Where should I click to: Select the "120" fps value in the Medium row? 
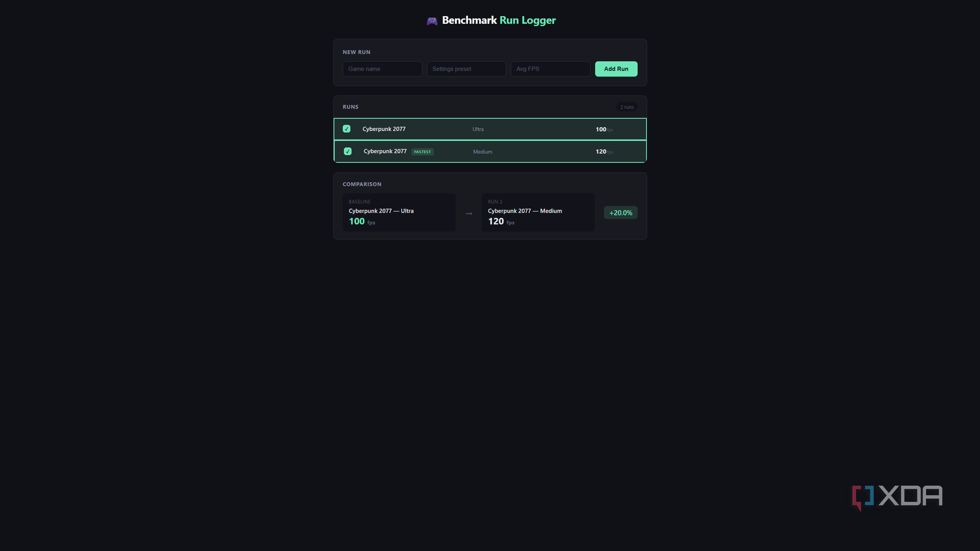point(601,152)
